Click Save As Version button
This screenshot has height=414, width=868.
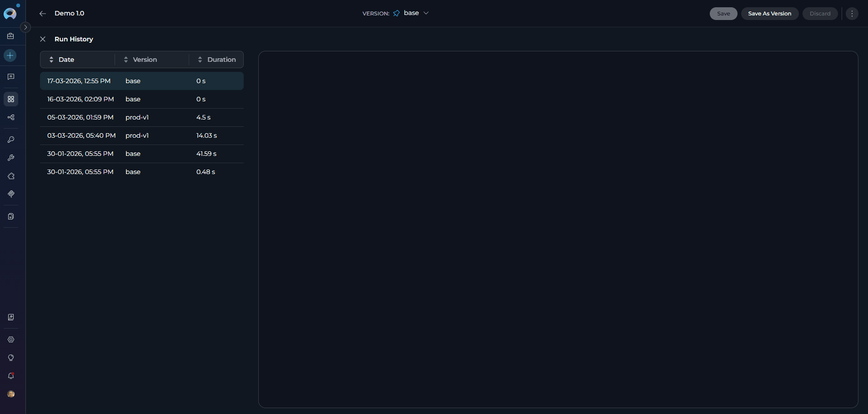coord(770,14)
